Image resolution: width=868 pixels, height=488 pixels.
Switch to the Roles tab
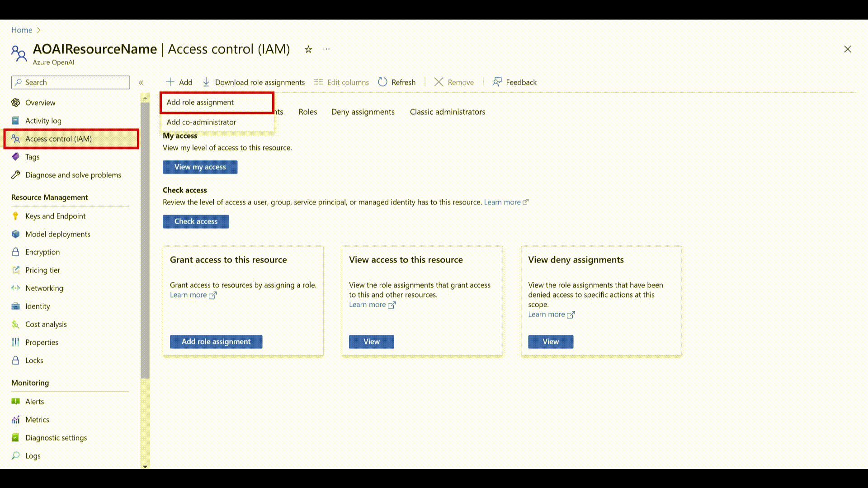click(x=308, y=112)
